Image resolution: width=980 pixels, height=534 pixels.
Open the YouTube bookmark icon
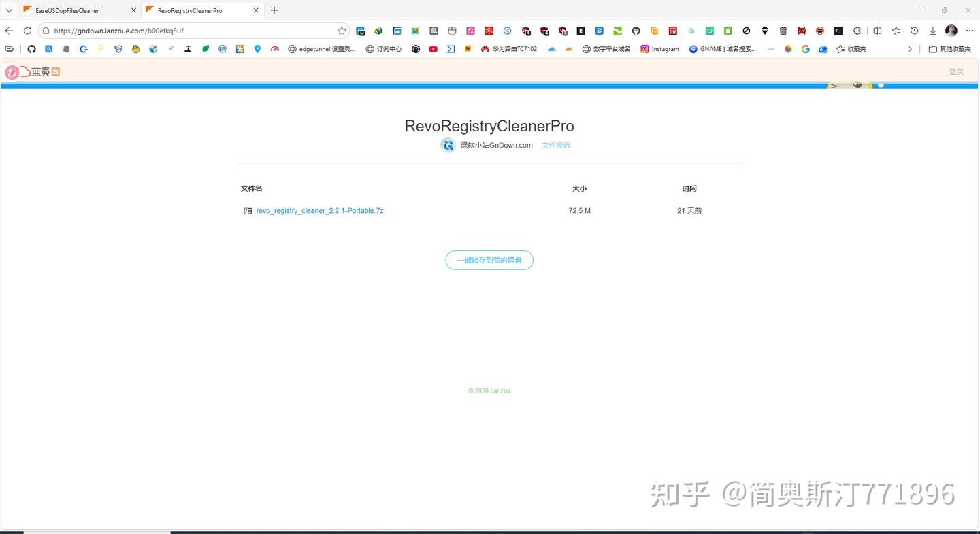[434, 49]
